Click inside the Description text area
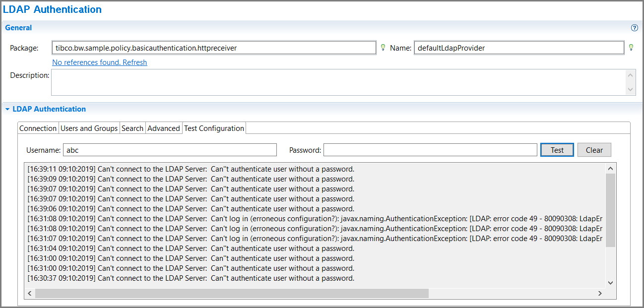This screenshot has height=308, width=644. 337,82
